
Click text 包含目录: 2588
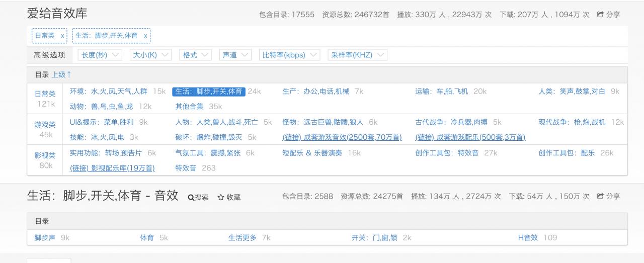tap(308, 196)
